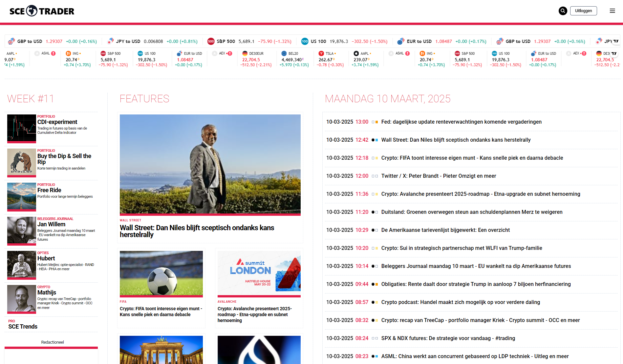
Task: Open the Jan Willem Beleggers Journaal title
Action: (x=51, y=224)
